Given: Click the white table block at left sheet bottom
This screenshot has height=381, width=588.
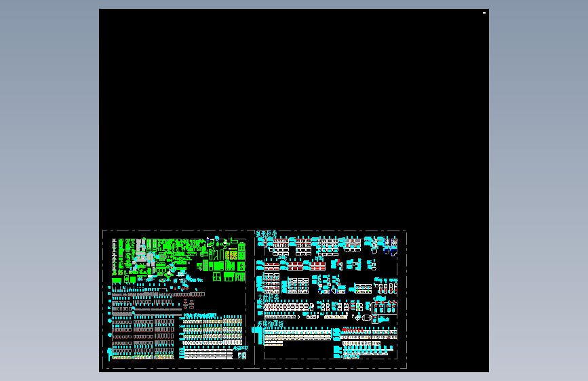Looking at the screenshot, I should point(208,354).
